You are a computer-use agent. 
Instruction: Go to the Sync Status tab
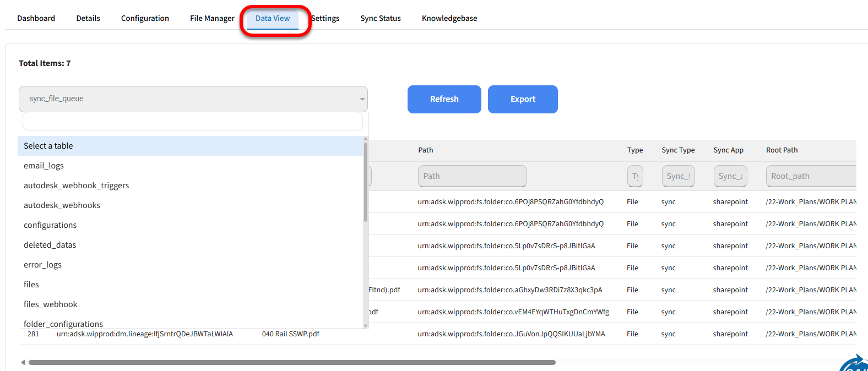pyautogui.click(x=381, y=18)
